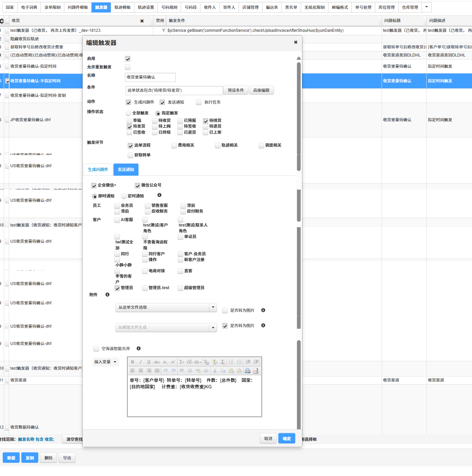Switch to the 生成问题件 tab
This screenshot has height=476, width=472.
pyautogui.click(x=98, y=170)
